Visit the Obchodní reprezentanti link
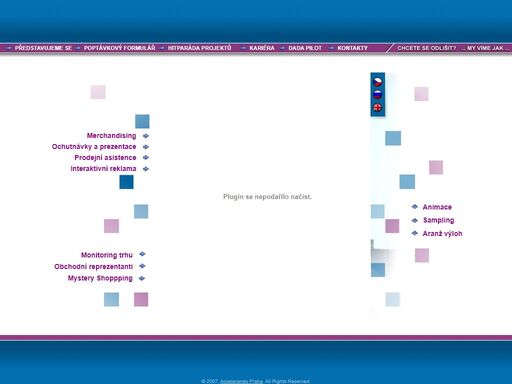 coord(94,267)
